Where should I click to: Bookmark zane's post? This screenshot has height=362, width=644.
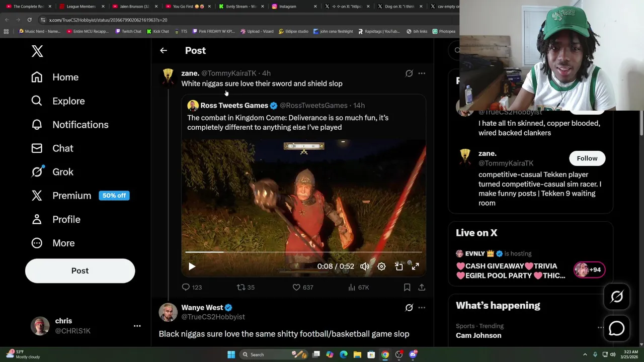click(407, 287)
